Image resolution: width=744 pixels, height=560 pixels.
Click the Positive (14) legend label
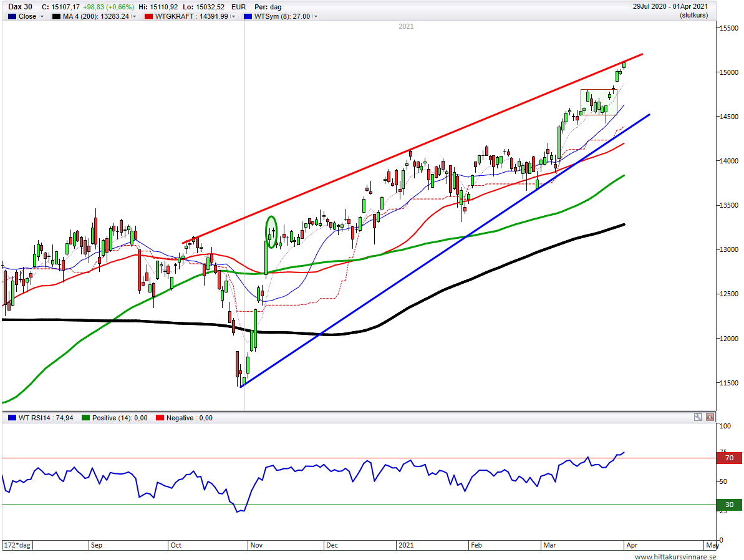point(120,418)
